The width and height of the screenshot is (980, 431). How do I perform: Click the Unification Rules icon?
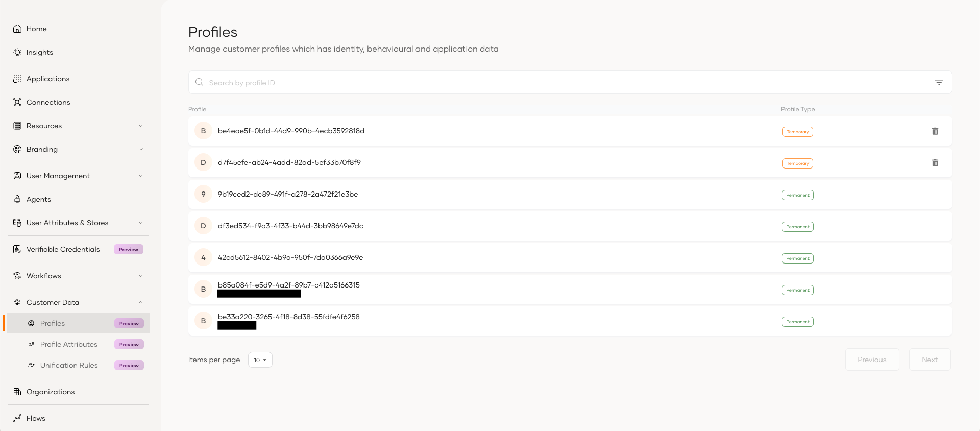click(31, 365)
